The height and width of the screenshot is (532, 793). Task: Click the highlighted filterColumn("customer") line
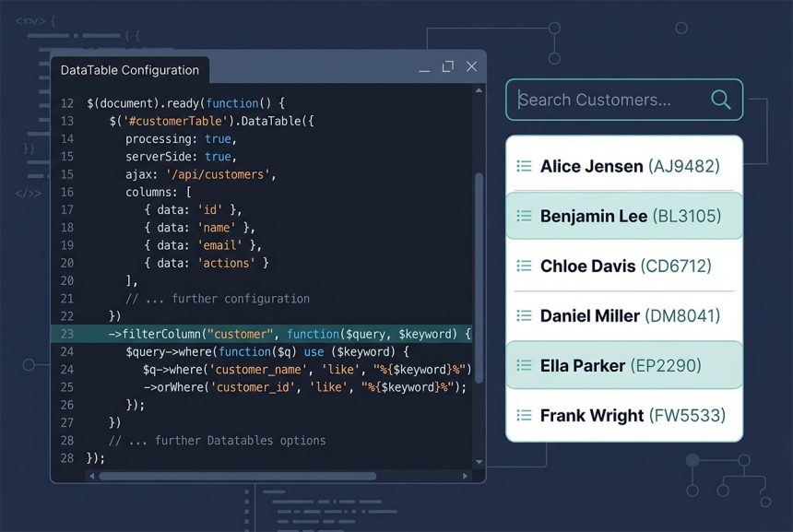[x=262, y=334]
